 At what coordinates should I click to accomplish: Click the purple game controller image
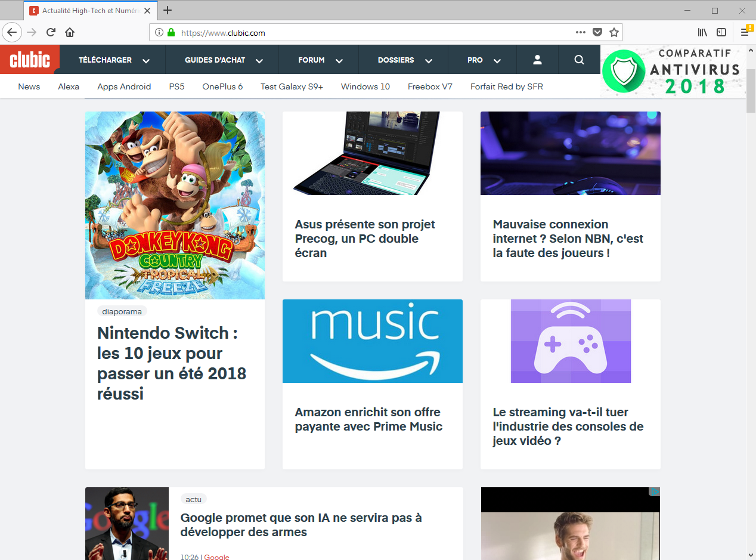pos(571,341)
